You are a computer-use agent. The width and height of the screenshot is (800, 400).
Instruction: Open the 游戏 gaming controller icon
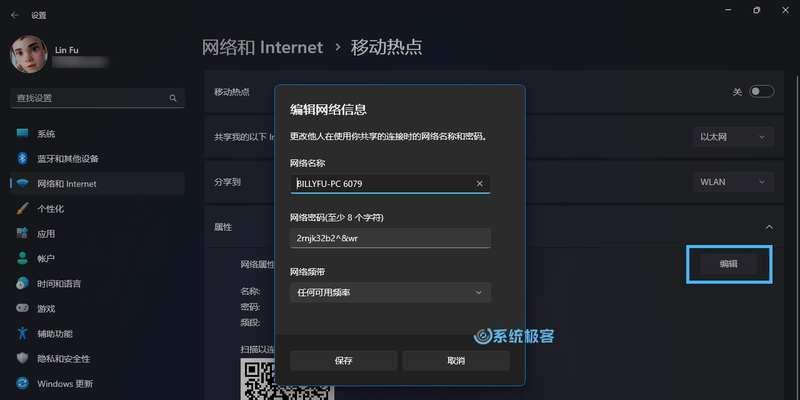tap(22, 309)
